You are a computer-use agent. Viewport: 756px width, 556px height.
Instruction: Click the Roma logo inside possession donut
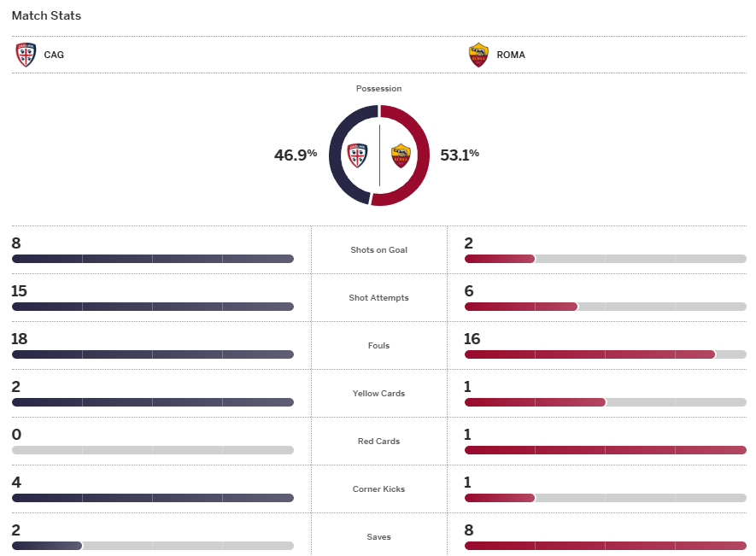[x=401, y=155]
